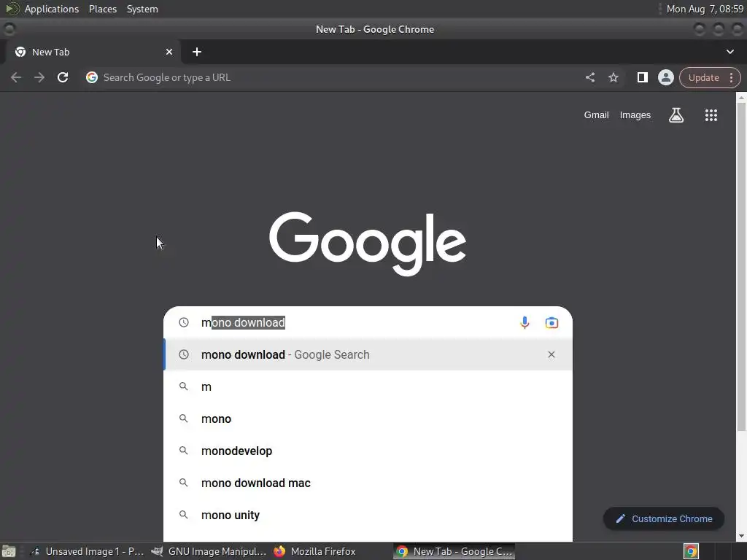This screenshot has height=560, width=747.
Task: Open the Chrome three-dot menu
Action: click(731, 77)
